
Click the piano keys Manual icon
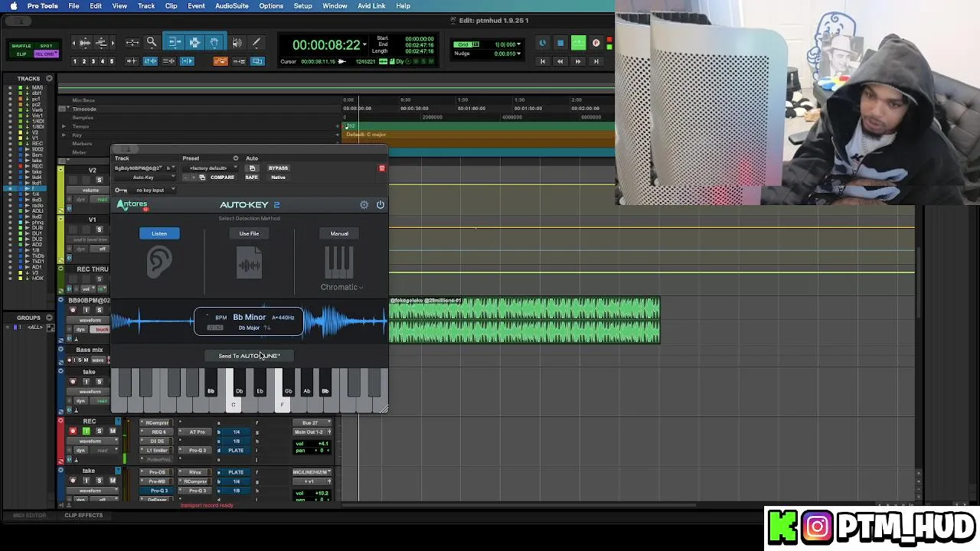pyautogui.click(x=339, y=262)
